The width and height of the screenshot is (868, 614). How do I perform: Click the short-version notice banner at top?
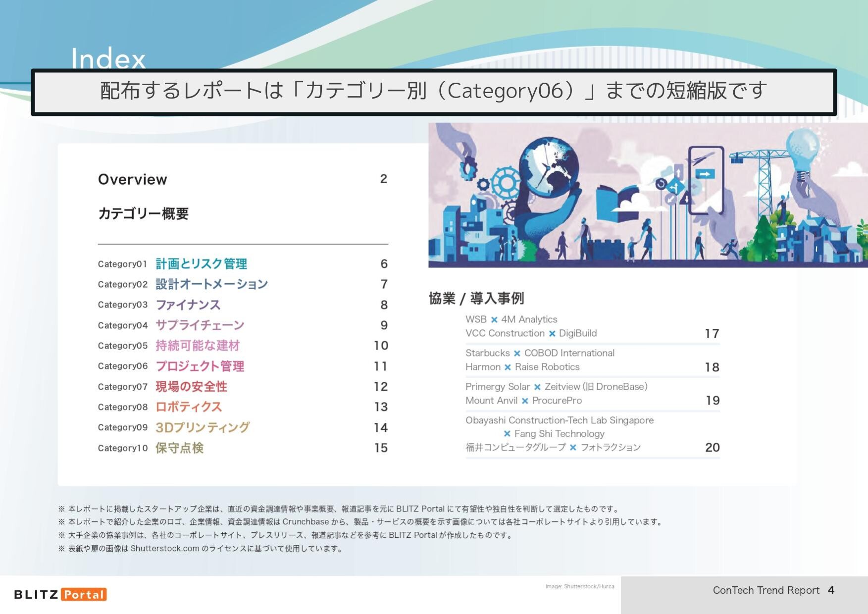tap(434, 92)
